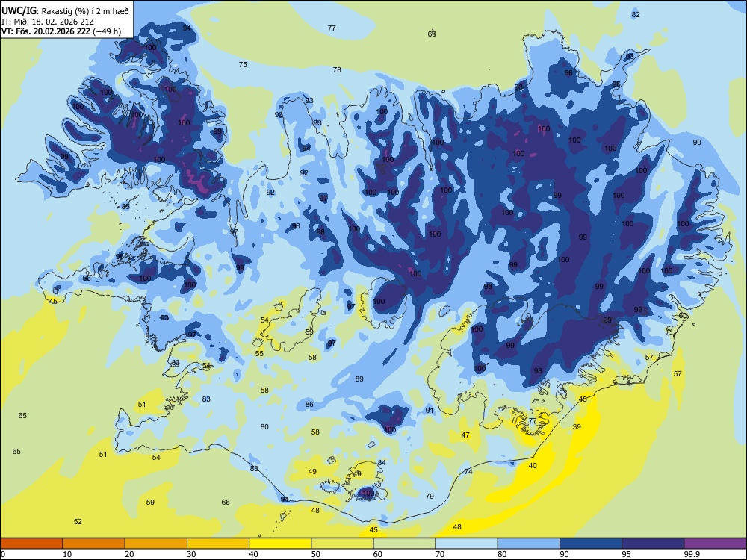Click the '47' humidity value on the map
Image resolution: width=747 pixels, height=560 pixels.
click(465, 435)
